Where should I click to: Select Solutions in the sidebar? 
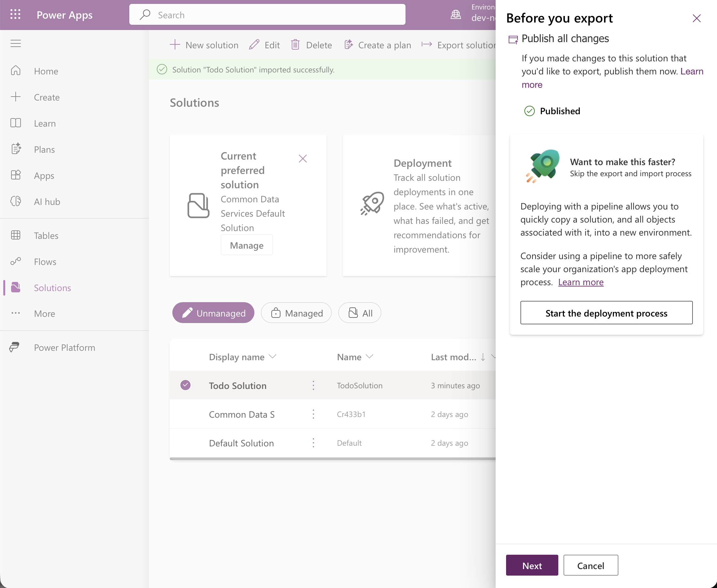(x=53, y=287)
